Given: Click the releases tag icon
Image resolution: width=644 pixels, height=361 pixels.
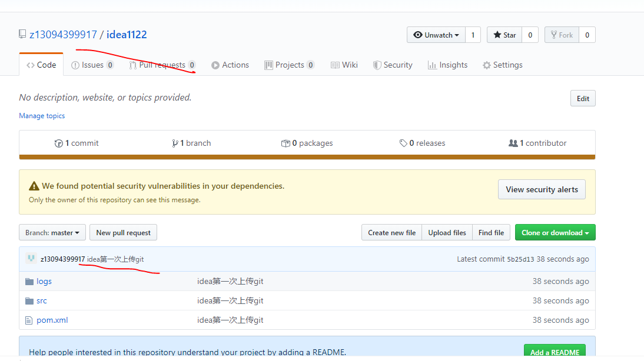Looking at the screenshot, I should click(403, 143).
